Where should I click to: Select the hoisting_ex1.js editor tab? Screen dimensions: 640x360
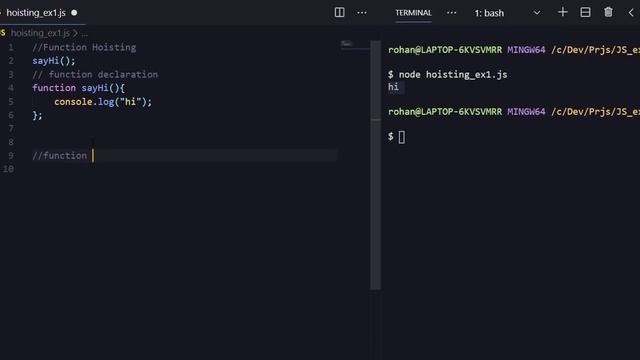pos(36,13)
